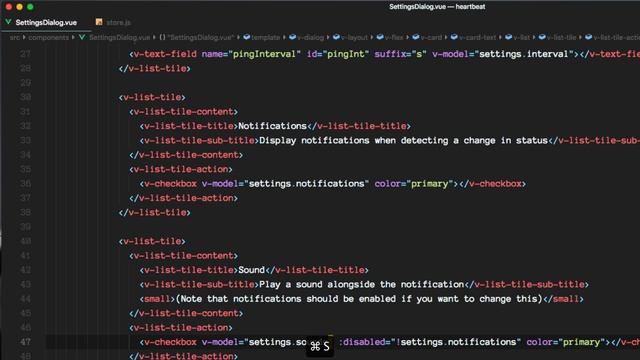
Task: Click the opening v-list-tile tag on line 40
Action: [152, 241]
